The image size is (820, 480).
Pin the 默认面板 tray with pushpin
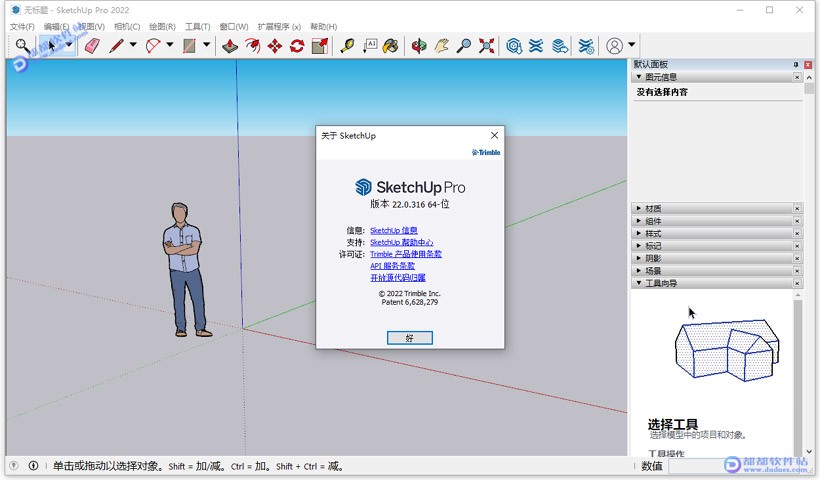(x=795, y=64)
